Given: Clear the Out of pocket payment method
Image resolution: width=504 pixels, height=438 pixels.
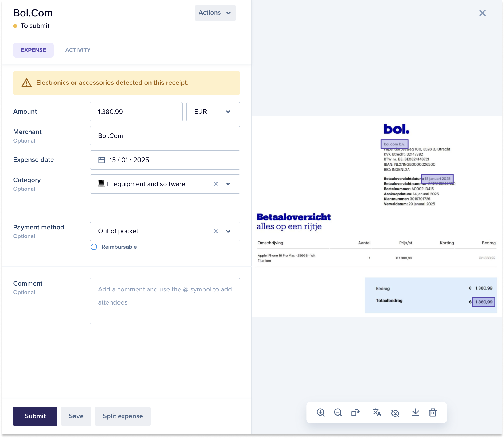Looking at the screenshot, I should click(216, 231).
